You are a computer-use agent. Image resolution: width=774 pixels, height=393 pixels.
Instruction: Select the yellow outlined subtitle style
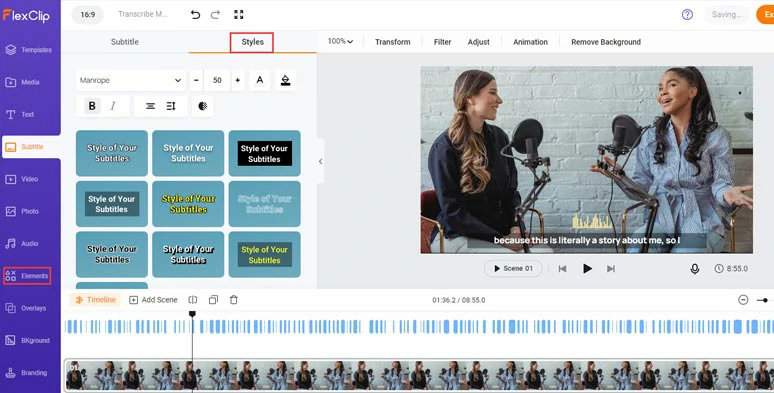[188, 204]
